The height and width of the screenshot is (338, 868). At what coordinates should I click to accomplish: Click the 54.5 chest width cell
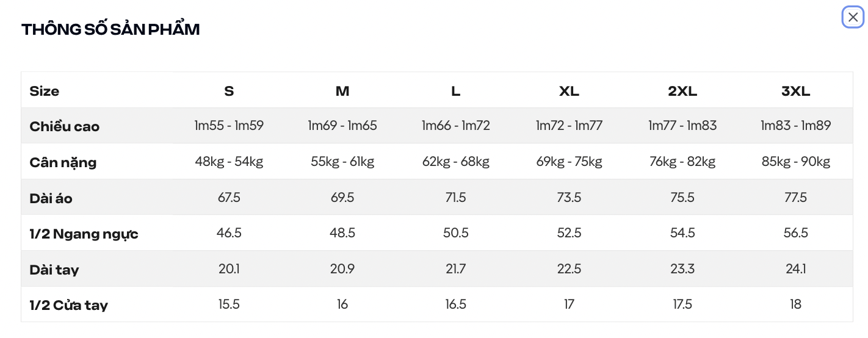click(682, 232)
